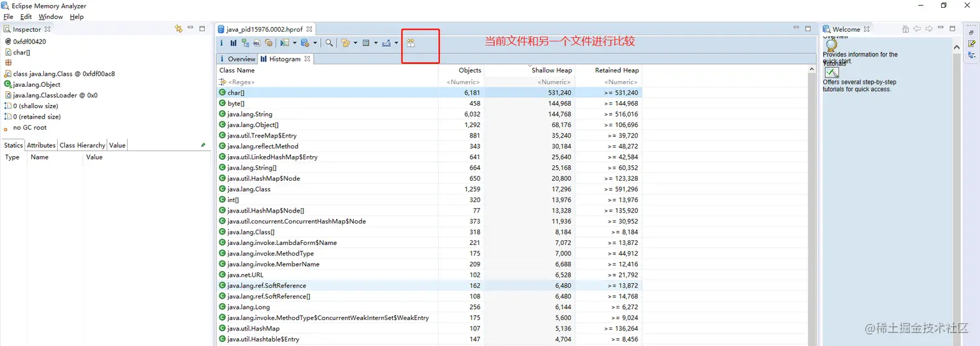Open the OQL query editor icon
This screenshot has width=980, height=346.
tap(257, 43)
